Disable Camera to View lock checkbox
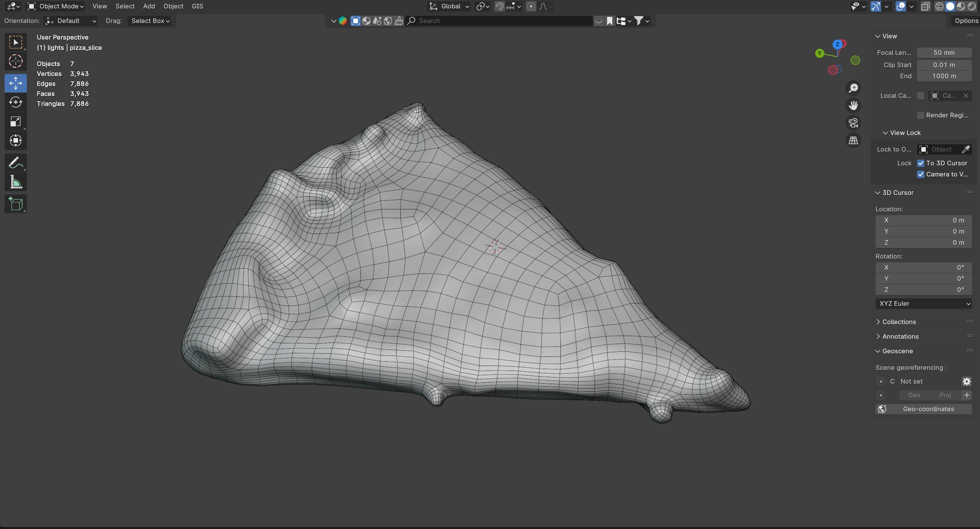Viewport: 980px width, 529px height. click(x=921, y=174)
